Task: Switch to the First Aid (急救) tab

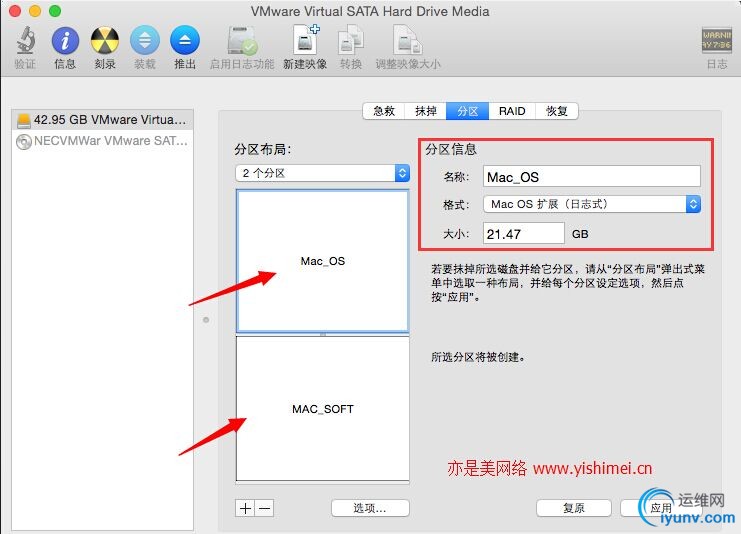Action: tap(384, 111)
